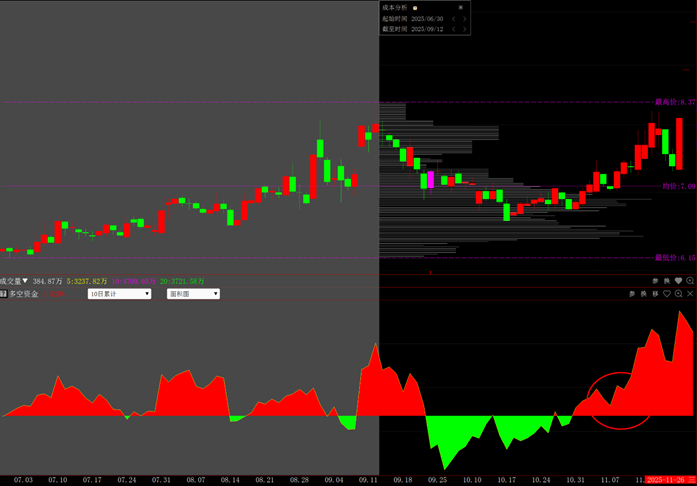The width and height of the screenshot is (697, 486).
Task: Click the 换 icon in 多空资金 panel
Action: click(x=644, y=294)
